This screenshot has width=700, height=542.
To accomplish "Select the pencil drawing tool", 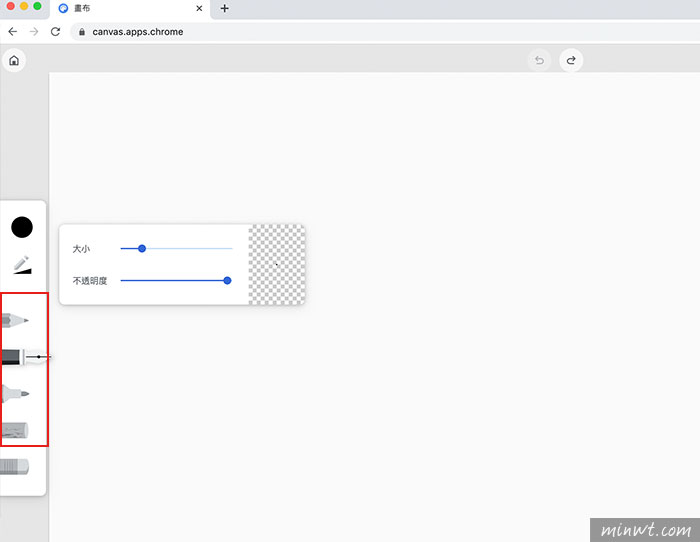I will click(15, 320).
